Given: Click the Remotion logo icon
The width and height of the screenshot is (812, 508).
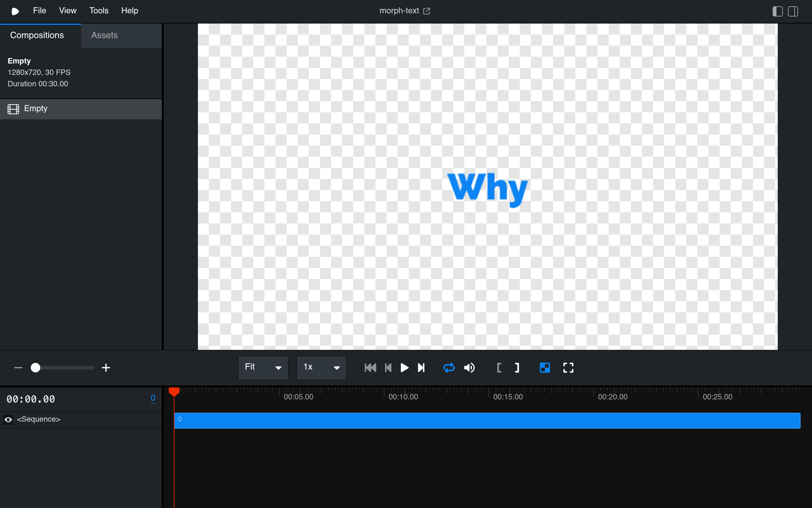Looking at the screenshot, I should point(15,11).
